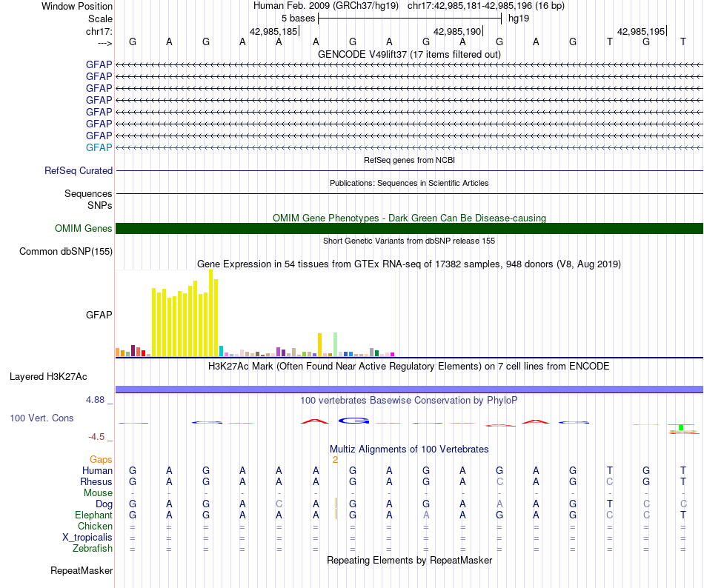Click the GFAP label beside GTEx chart
Screen dimensions: 704x588
point(99,315)
